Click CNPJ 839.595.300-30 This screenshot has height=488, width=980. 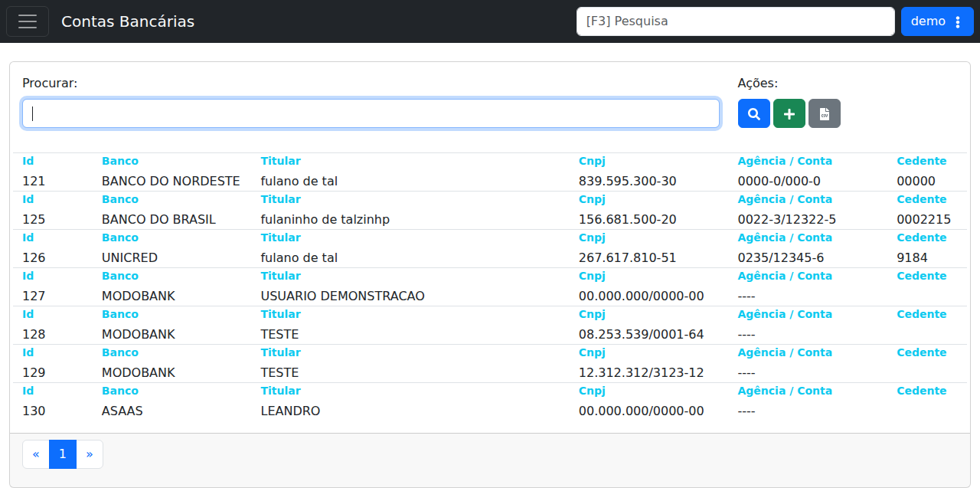[628, 182]
